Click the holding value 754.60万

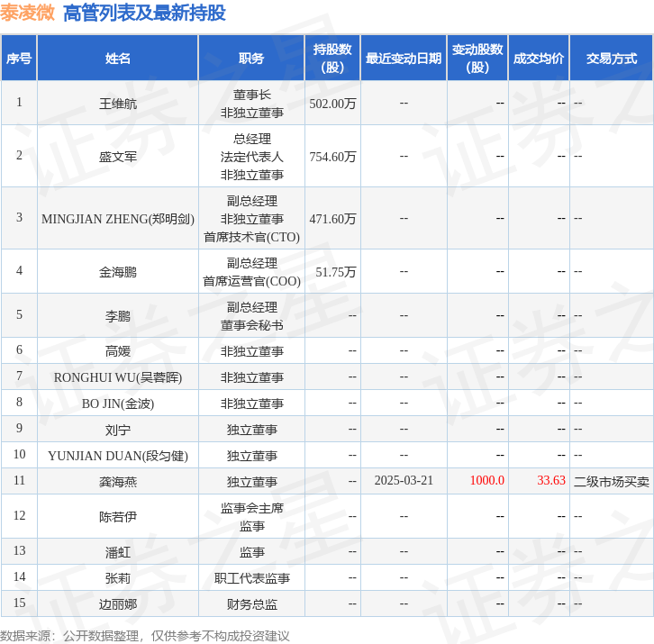332,157
